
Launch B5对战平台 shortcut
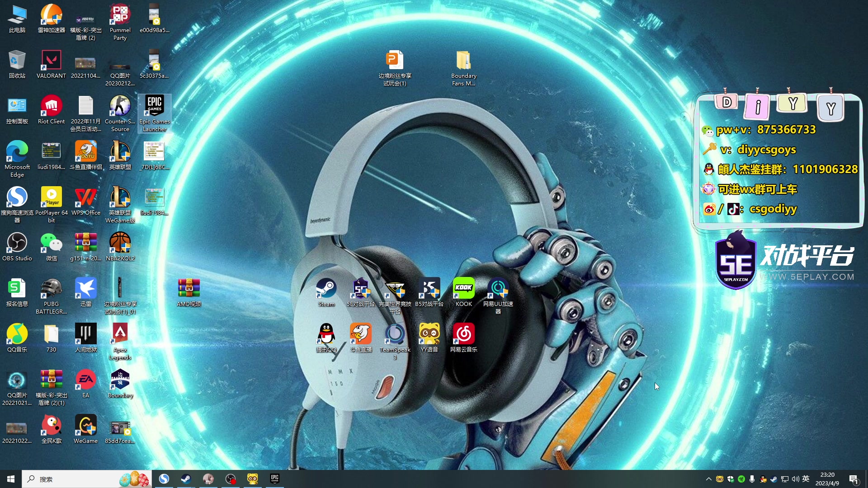tap(429, 292)
